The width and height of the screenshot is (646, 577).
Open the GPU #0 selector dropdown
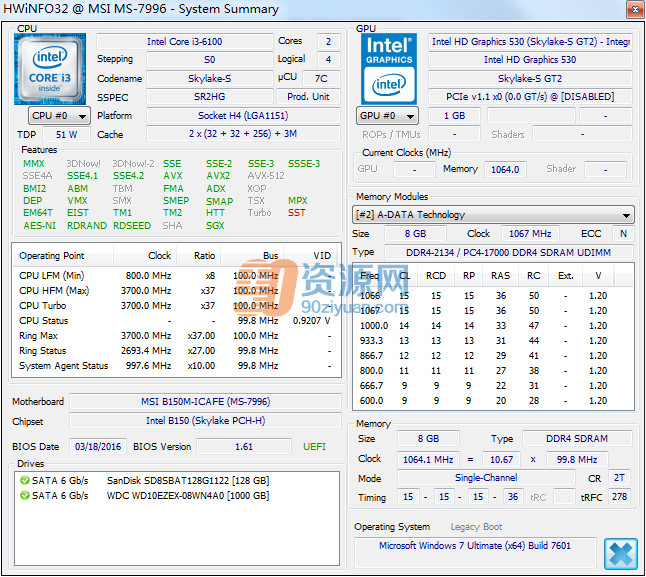[387, 116]
